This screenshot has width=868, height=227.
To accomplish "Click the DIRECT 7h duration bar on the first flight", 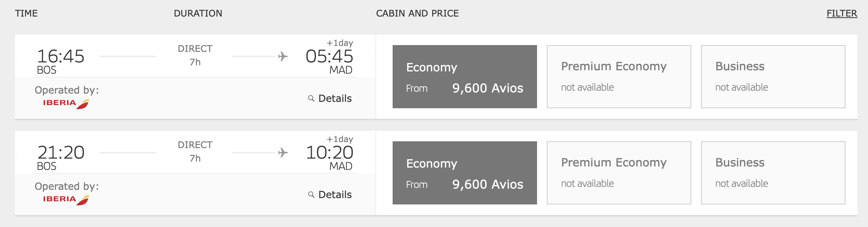I will 195,54.
